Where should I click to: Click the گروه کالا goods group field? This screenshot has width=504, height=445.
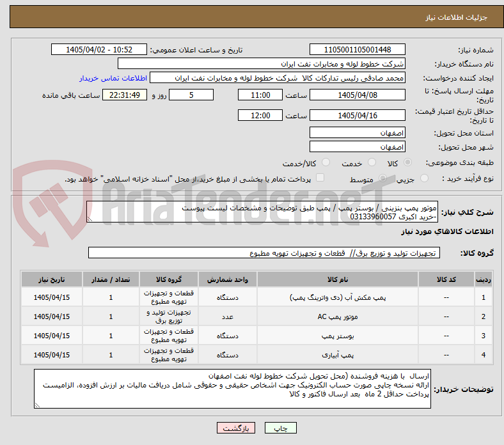pos(264,253)
